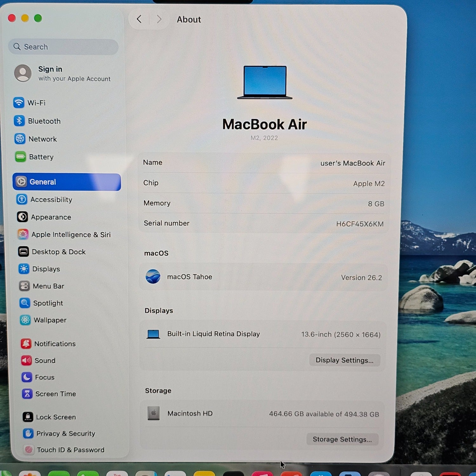Click the red Sound speaker icon

pyautogui.click(x=26, y=360)
